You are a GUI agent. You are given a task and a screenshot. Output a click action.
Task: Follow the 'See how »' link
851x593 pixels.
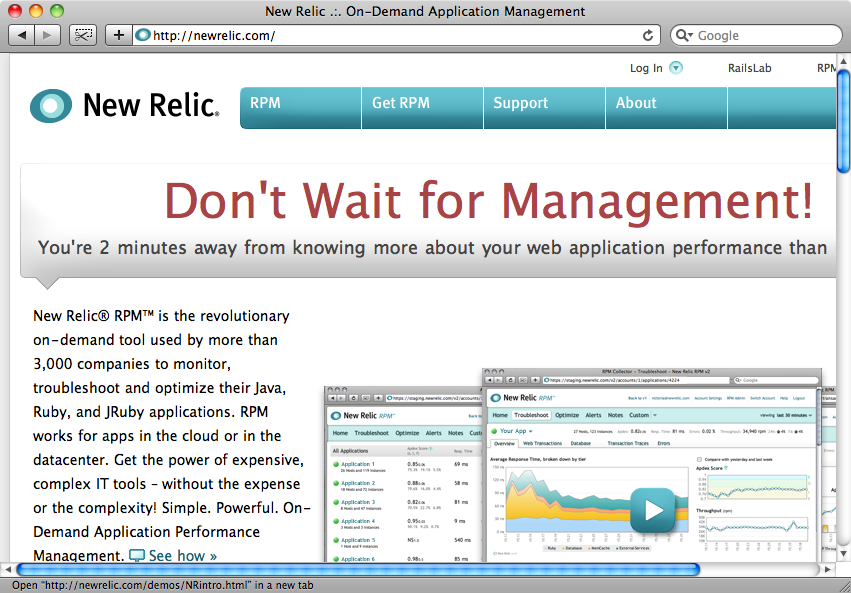click(x=183, y=556)
